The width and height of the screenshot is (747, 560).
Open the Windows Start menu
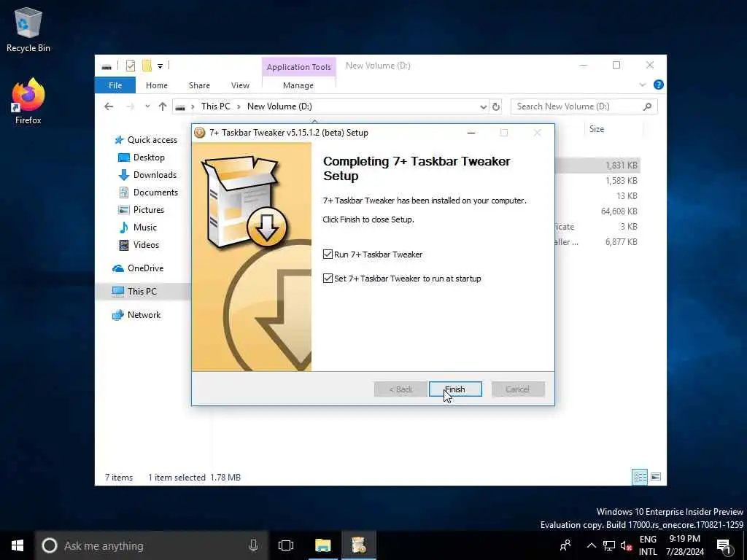click(18, 545)
